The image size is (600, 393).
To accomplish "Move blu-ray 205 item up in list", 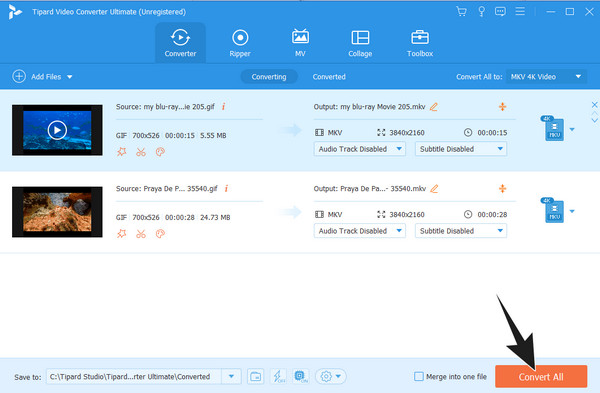I will (x=594, y=113).
